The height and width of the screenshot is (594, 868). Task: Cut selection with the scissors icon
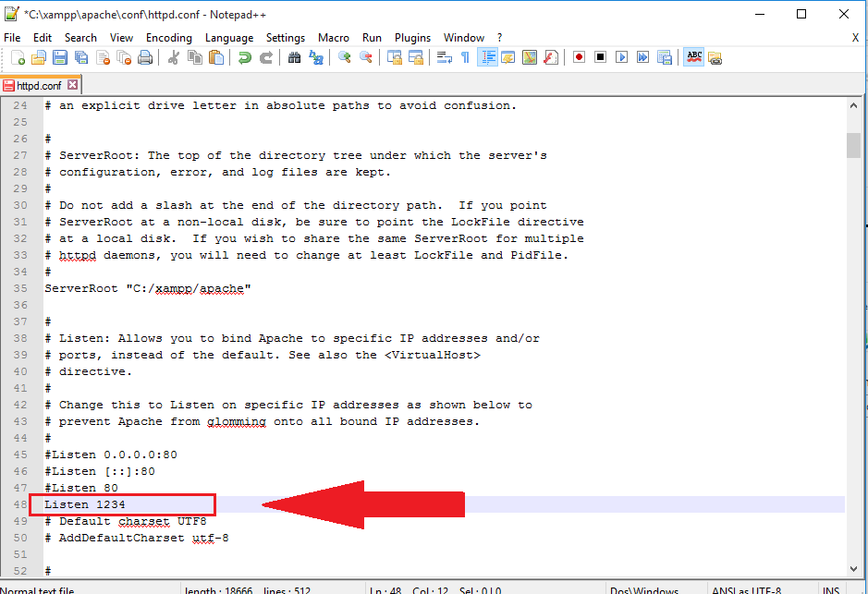pyautogui.click(x=173, y=57)
